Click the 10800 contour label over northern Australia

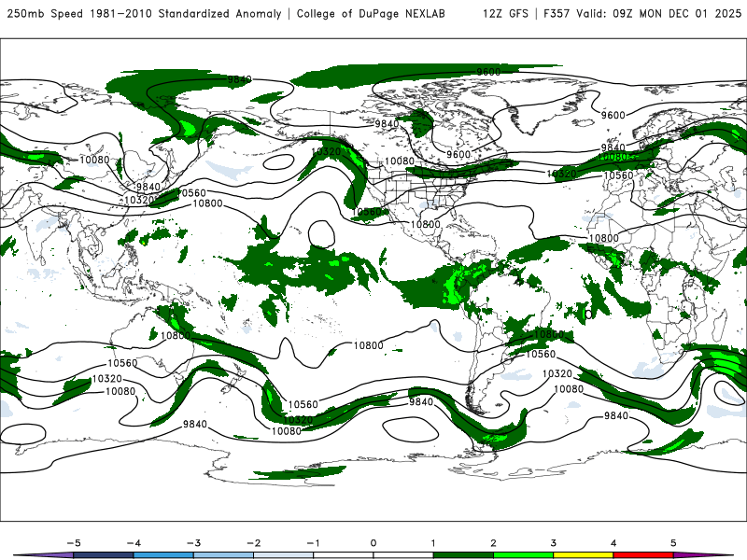[176, 336]
